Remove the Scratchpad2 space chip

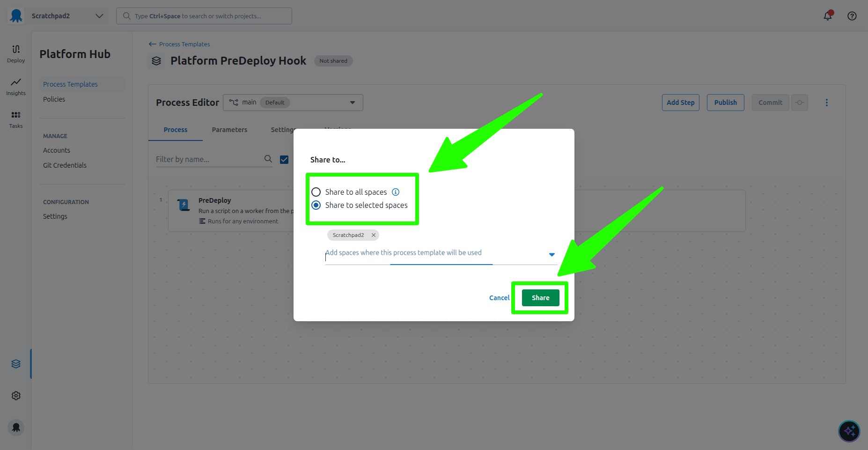(x=373, y=235)
